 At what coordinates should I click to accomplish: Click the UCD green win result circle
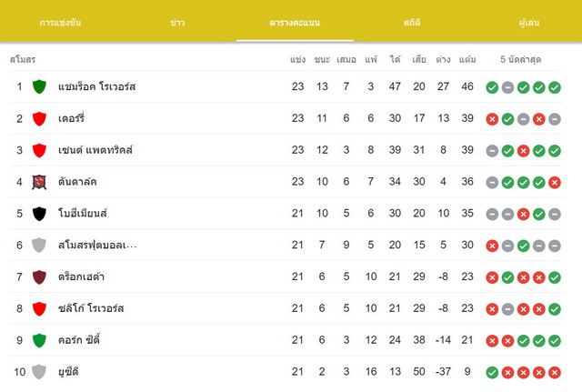[492, 372]
